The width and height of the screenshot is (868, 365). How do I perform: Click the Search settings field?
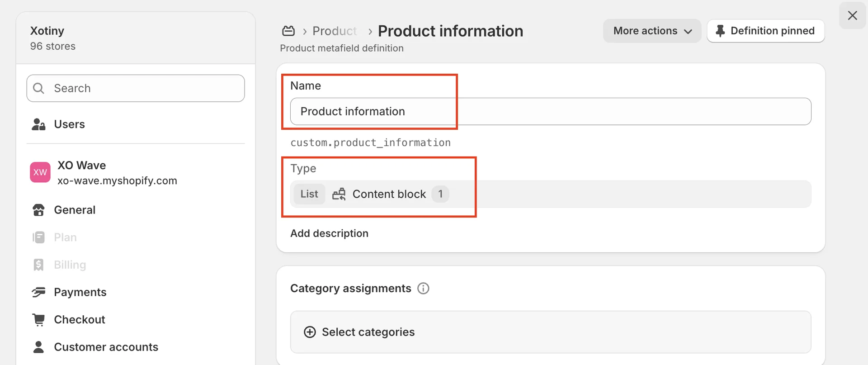tap(136, 88)
